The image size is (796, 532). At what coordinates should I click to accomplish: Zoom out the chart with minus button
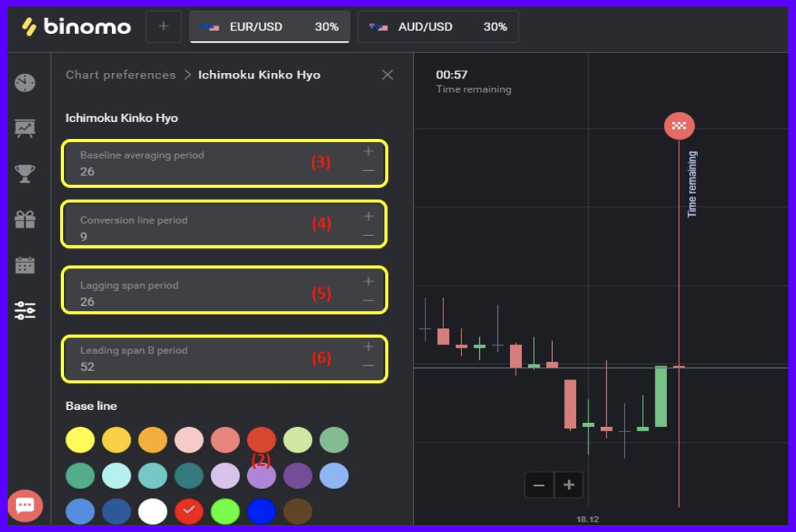(x=539, y=484)
